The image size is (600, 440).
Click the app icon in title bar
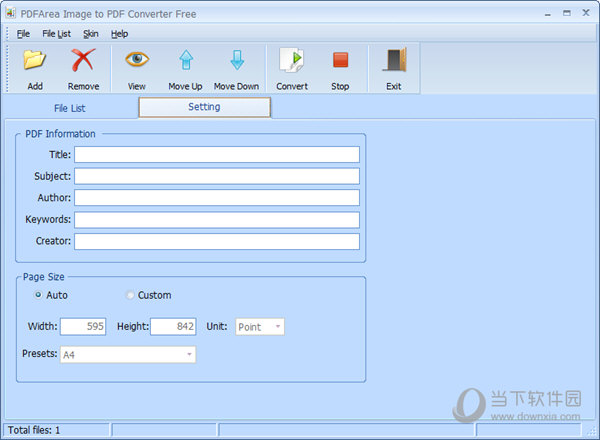pos(10,13)
